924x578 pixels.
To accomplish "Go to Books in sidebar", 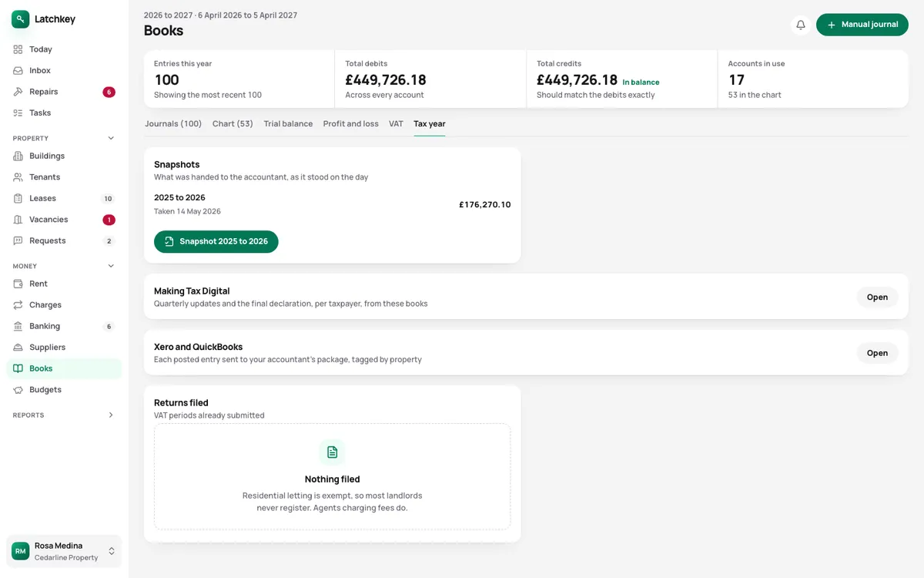I will click(64, 369).
